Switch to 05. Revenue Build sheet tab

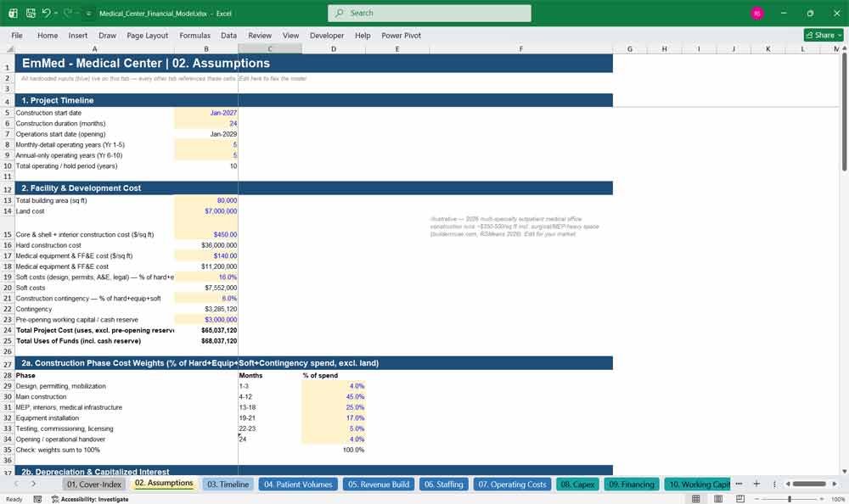379,484
